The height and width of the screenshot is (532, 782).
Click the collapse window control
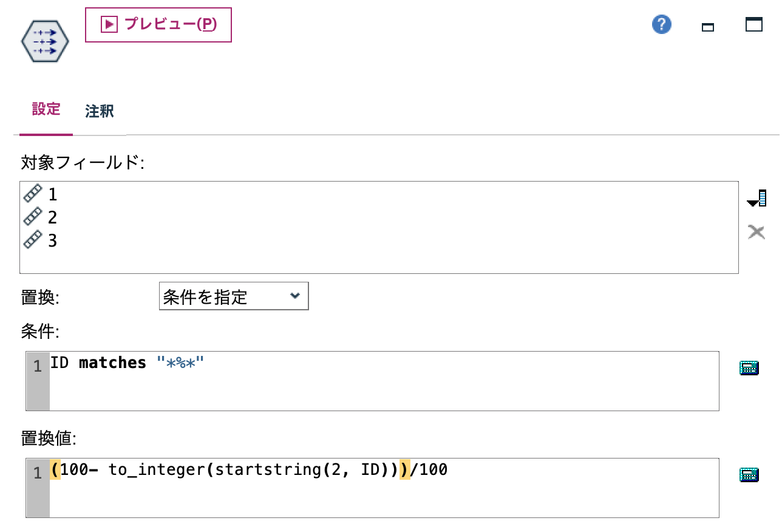(x=708, y=27)
